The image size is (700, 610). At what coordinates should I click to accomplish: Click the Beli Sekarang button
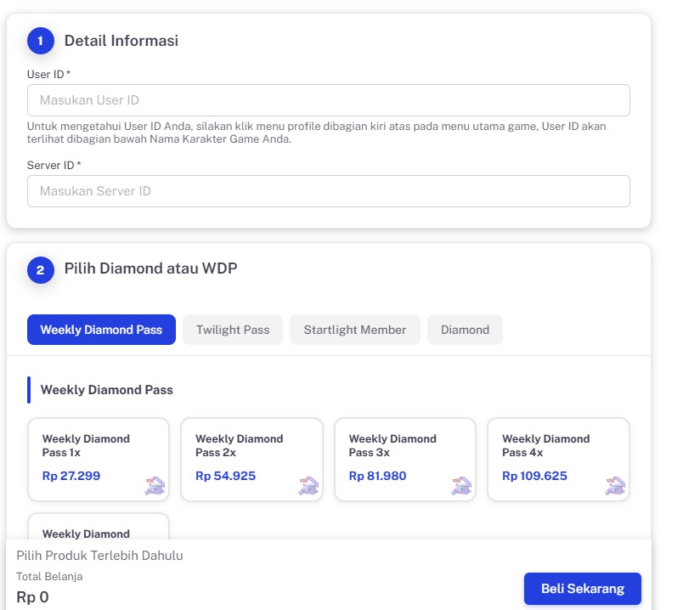coord(583,588)
